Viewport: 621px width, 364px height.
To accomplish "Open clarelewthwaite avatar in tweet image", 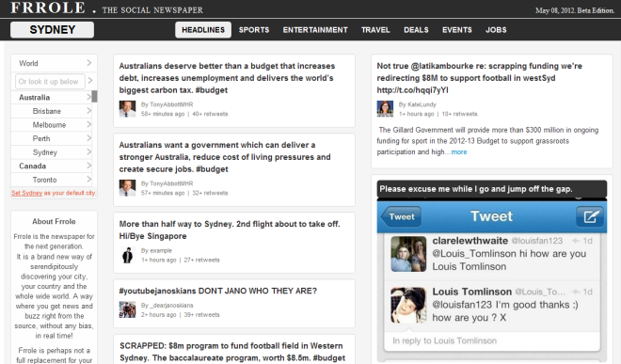I will pyautogui.click(x=408, y=254).
